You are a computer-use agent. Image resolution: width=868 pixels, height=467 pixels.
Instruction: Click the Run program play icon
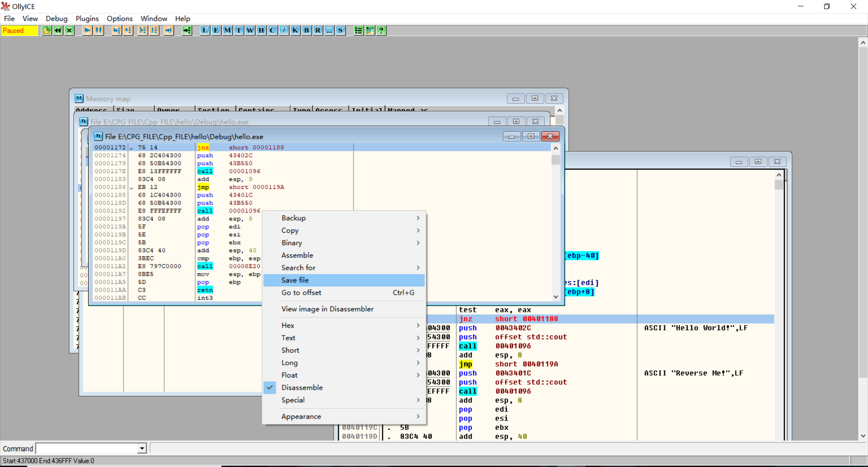tap(87, 30)
